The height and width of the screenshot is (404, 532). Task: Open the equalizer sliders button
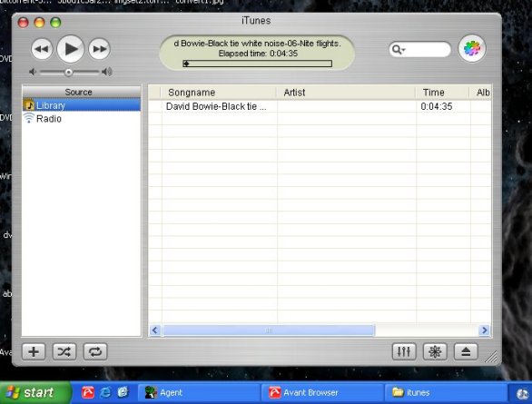point(404,351)
